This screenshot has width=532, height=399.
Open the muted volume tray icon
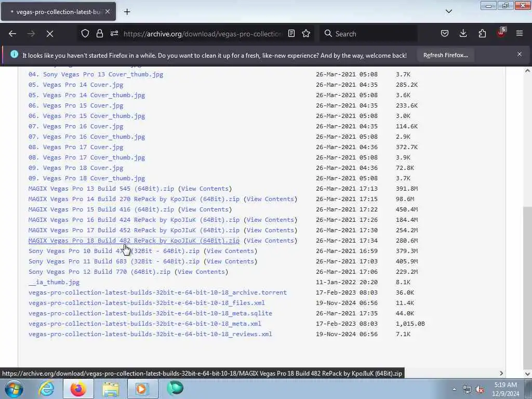(x=480, y=390)
